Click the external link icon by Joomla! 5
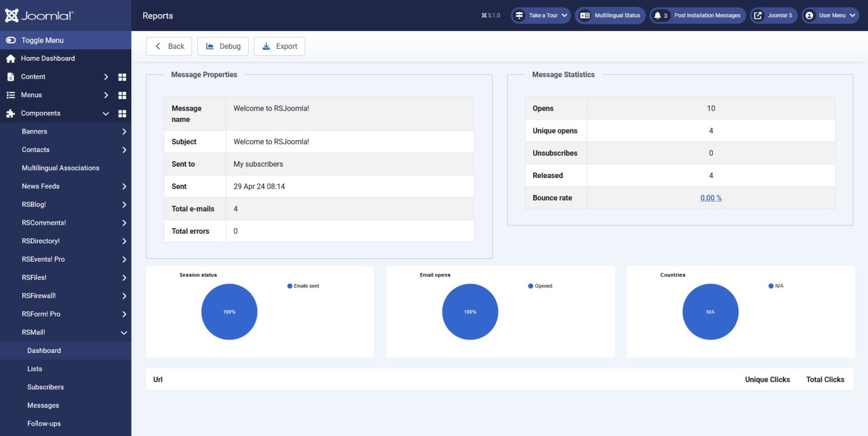868x436 pixels. [758, 15]
